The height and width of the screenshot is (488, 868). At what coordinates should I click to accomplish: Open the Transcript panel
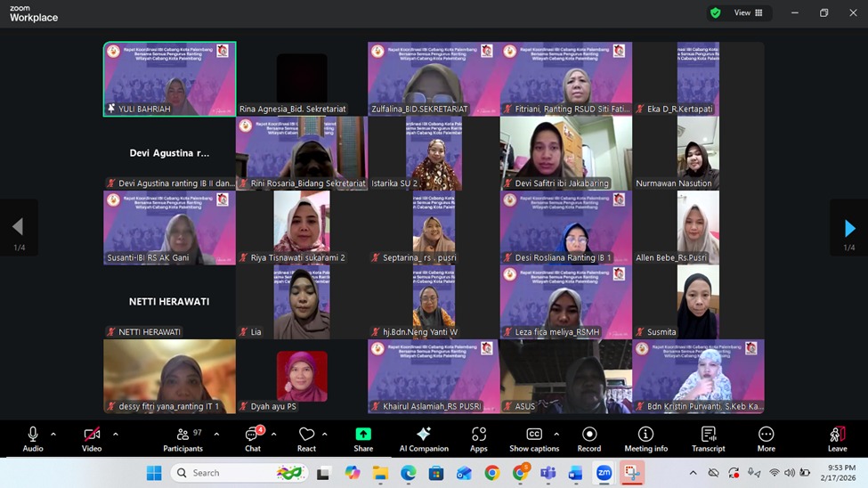[708, 440]
